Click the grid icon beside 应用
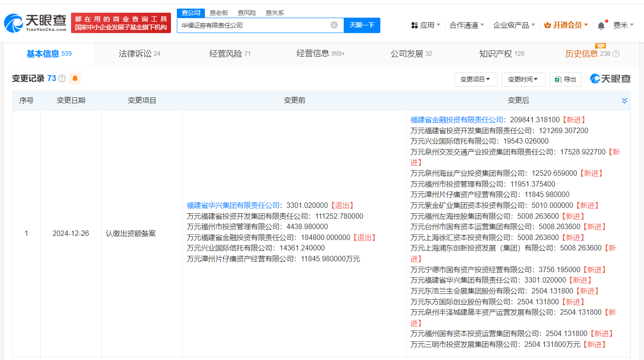 (414, 25)
